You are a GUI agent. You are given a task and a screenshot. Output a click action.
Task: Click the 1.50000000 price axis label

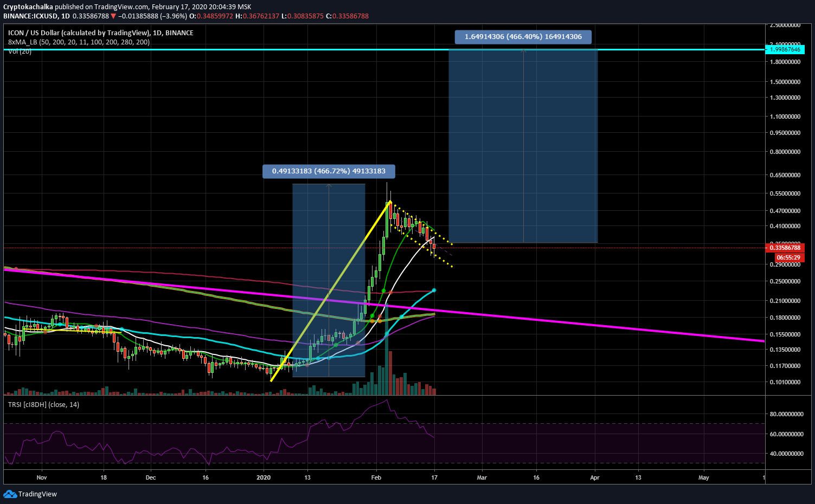[x=785, y=82]
